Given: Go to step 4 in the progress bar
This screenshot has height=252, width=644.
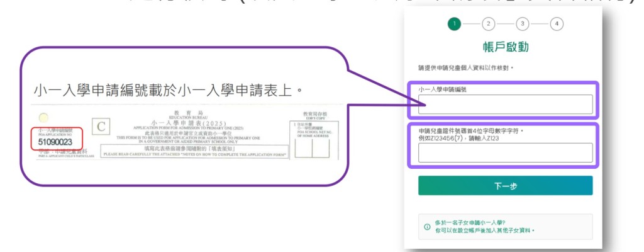Looking at the screenshot, I should pos(556,24).
